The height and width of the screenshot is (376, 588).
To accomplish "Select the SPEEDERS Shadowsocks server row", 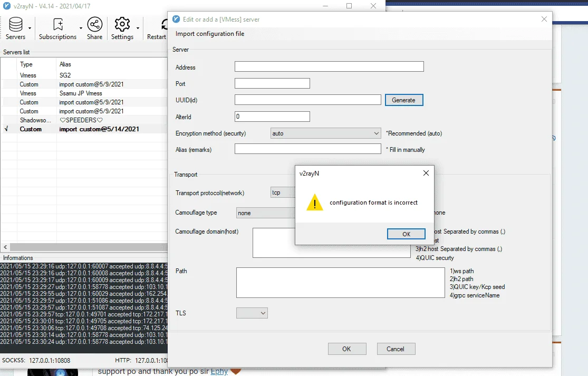I will [x=84, y=120].
